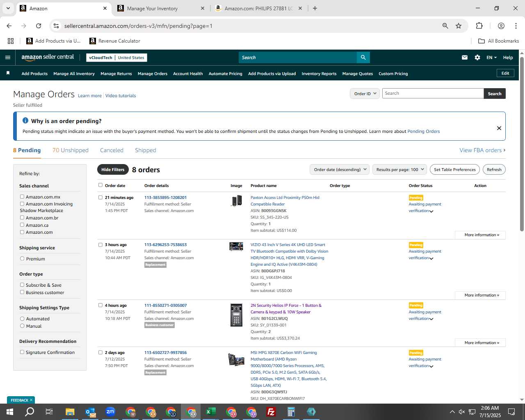
Task: Check the Business customer order type
Action: click(22, 292)
